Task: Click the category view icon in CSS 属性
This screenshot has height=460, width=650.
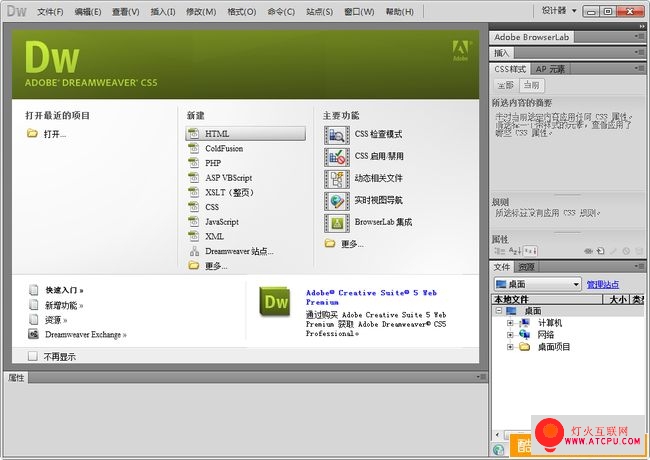Action: (x=500, y=251)
